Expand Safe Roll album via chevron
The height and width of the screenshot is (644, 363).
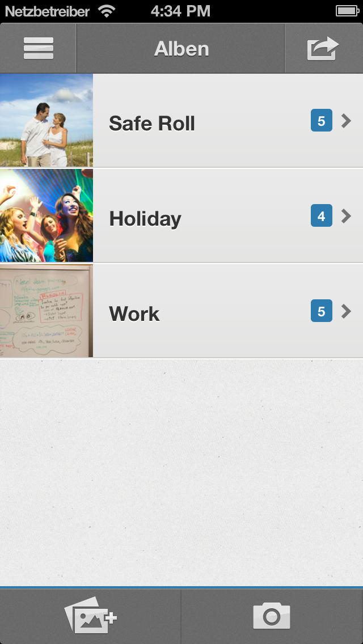pos(346,121)
